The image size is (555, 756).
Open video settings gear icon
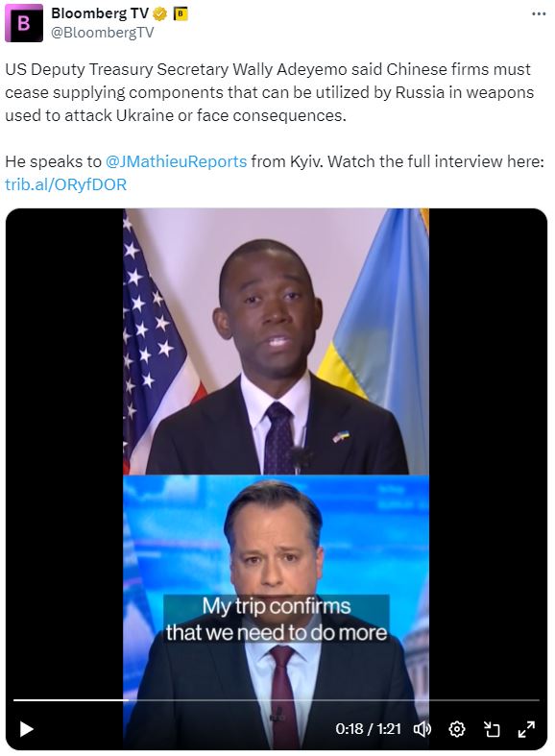pos(457,729)
